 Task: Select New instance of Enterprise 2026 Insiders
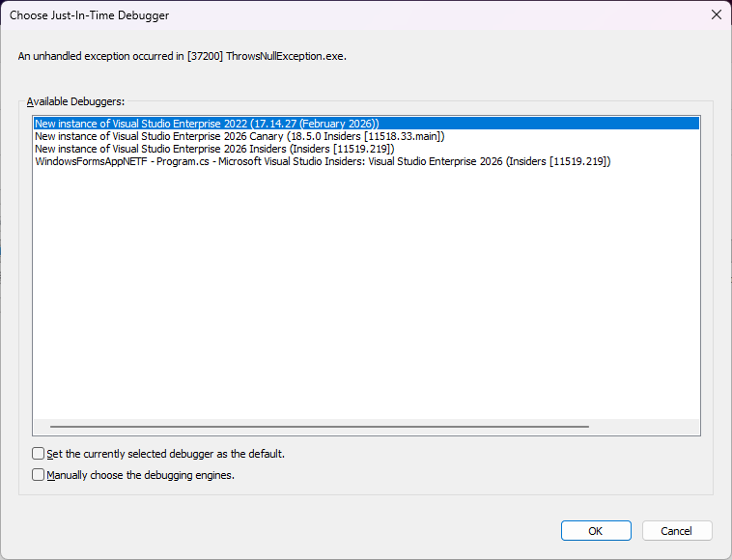click(213, 149)
